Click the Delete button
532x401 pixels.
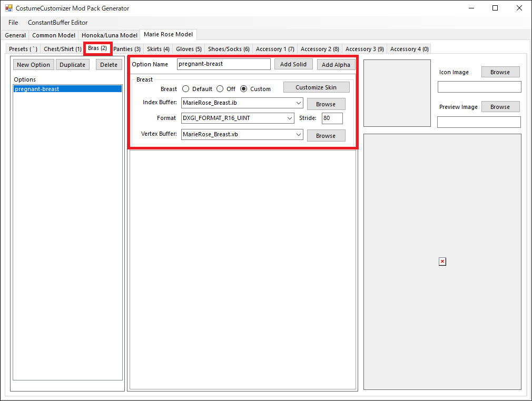(x=109, y=64)
